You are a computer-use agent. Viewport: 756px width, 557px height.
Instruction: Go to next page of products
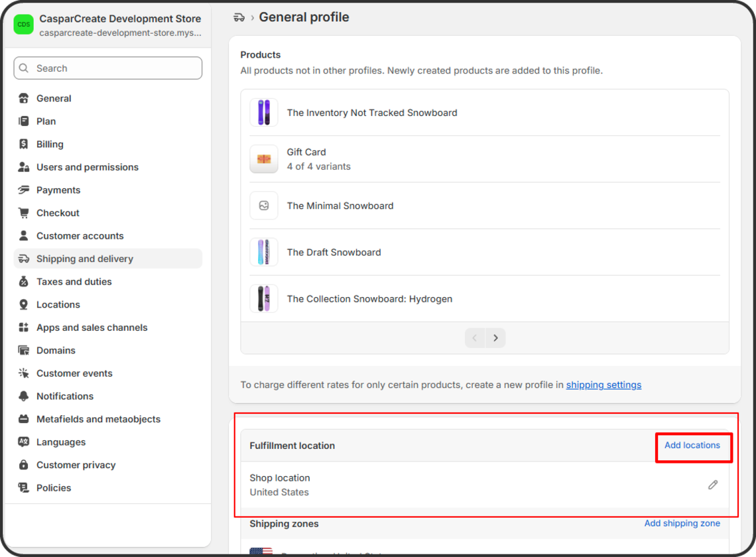(495, 338)
